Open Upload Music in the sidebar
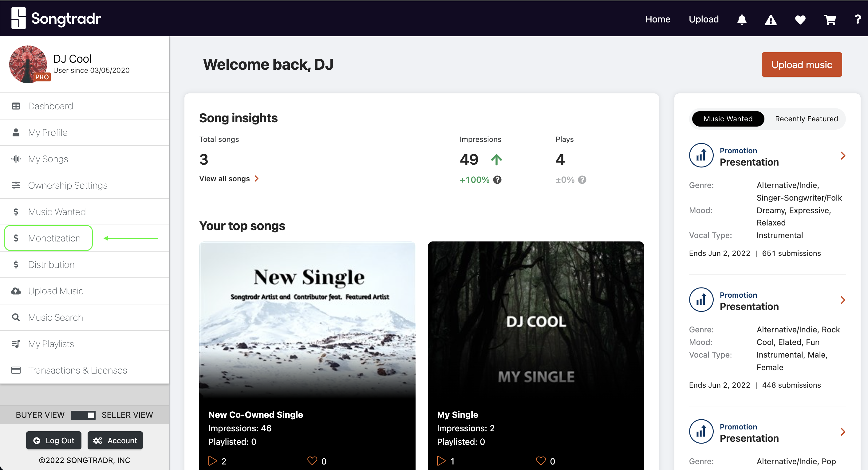Viewport: 868px width, 470px height. coord(85,291)
